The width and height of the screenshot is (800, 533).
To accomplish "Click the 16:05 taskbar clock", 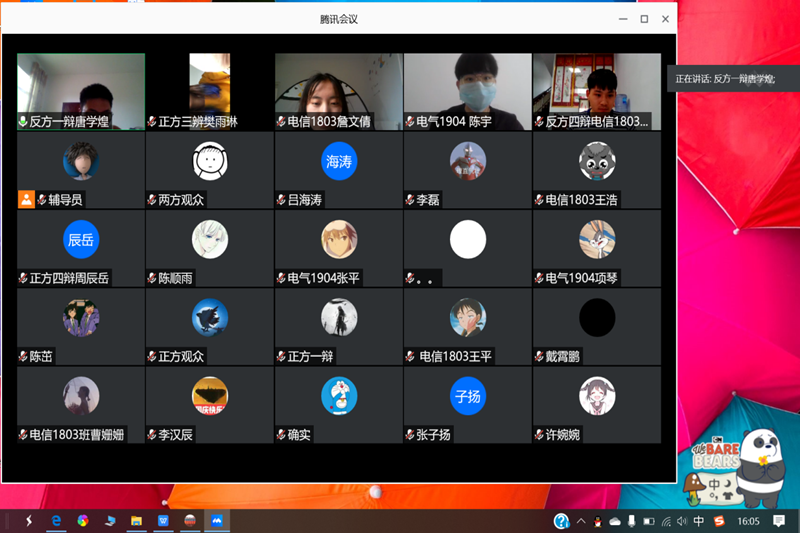I will coord(748,521).
